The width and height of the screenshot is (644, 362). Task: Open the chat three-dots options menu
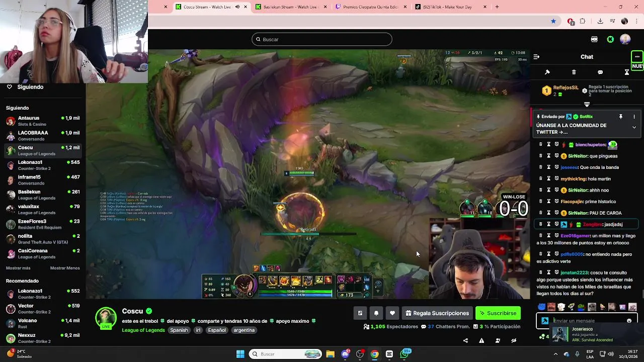click(x=637, y=56)
